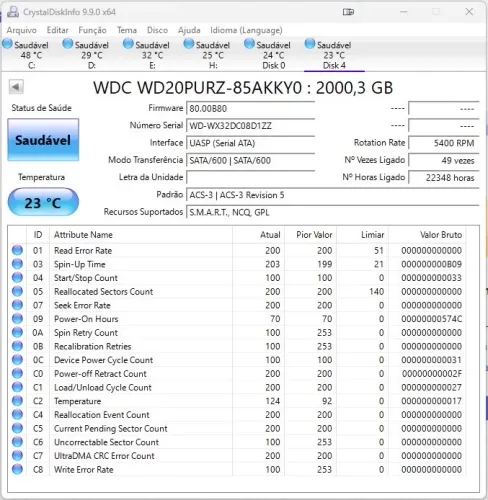The width and height of the screenshot is (488, 500).
Task: Click the status orb of Read Error Rate
Action: (17, 250)
